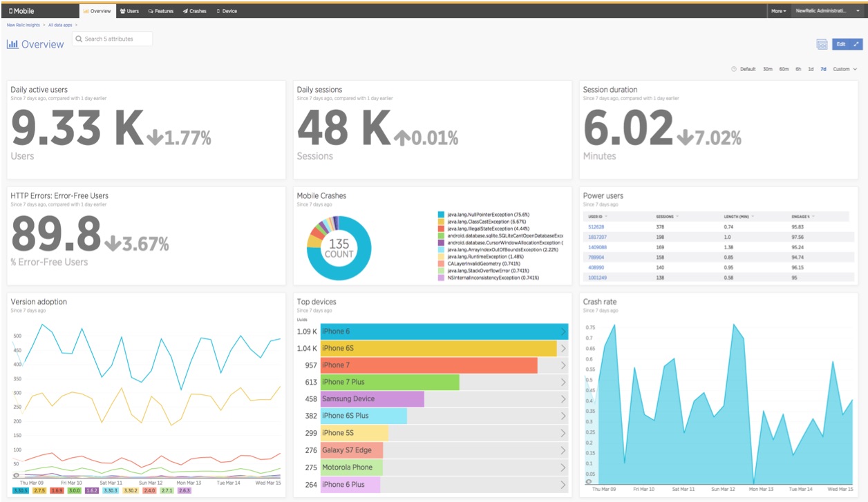Open the Features tab
868x502 pixels.
point(161,11)
